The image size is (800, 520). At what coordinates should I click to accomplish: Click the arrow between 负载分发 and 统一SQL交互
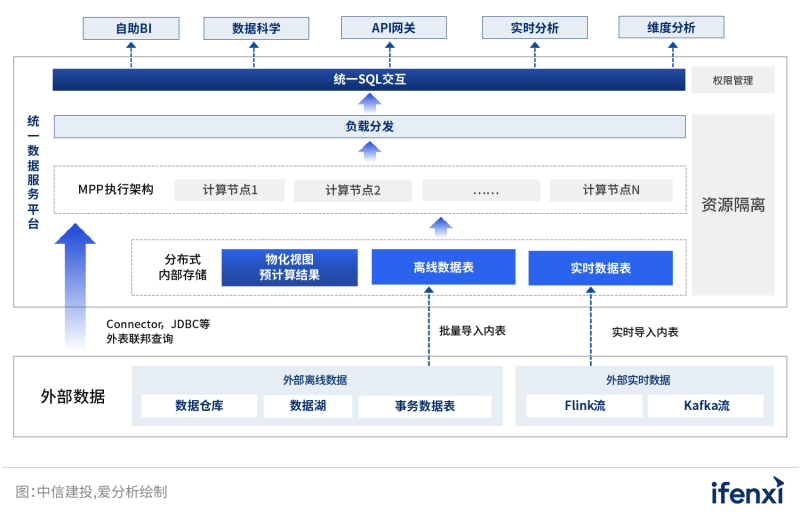(370, 102)
